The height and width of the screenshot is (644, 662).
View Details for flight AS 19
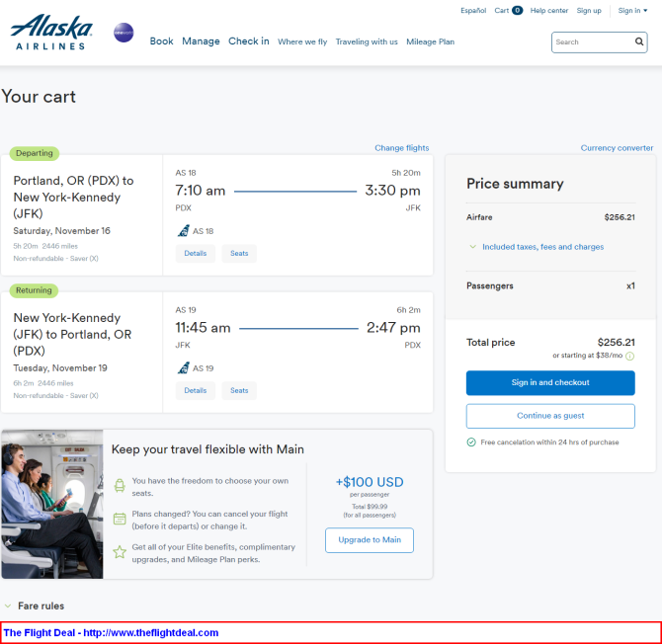tap(196, 390)
